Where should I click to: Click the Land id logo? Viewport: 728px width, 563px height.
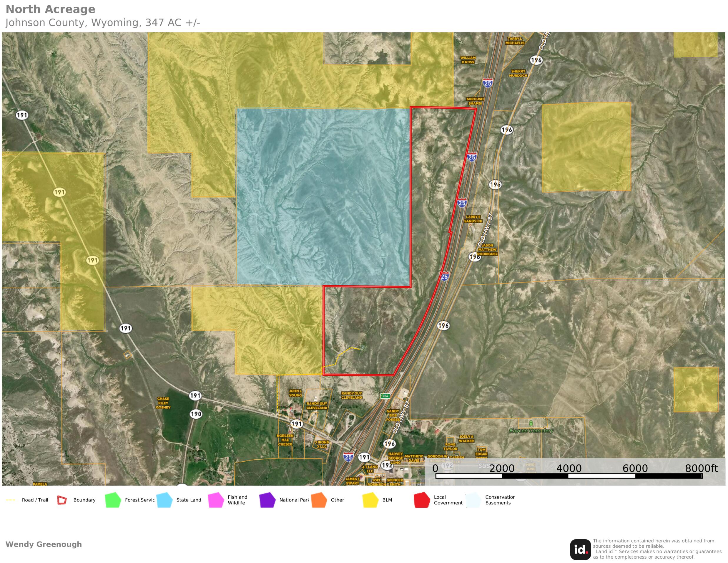tap(580, 549)
